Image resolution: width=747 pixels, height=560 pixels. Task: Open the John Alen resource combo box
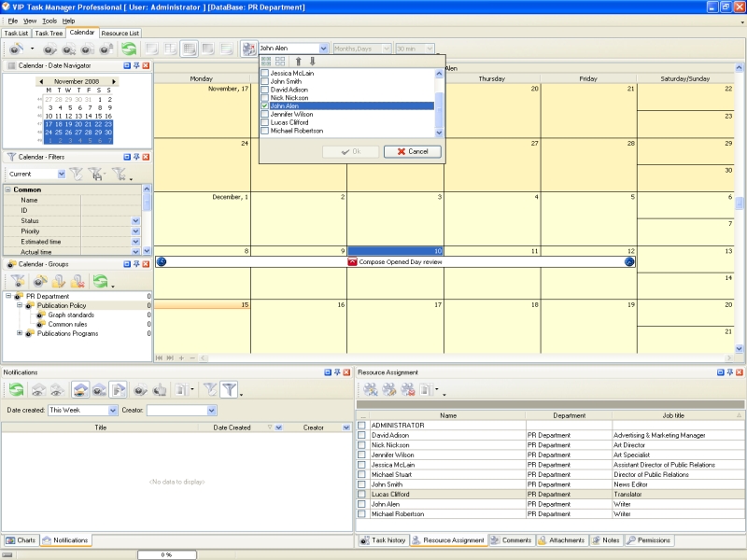click(323, 49)
